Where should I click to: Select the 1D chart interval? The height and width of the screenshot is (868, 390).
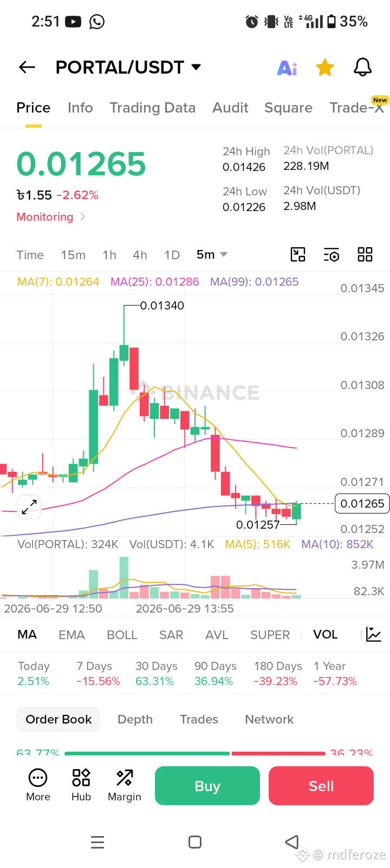click(x=172, y=255)
